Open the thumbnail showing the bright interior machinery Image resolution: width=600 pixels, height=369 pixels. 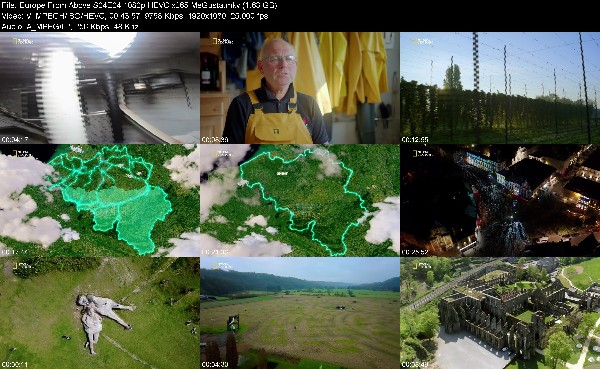(x=99, y=88)
